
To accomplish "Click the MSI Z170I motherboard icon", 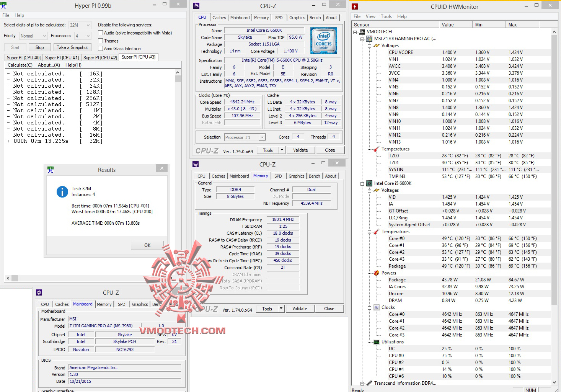I will tap(369, 39).
